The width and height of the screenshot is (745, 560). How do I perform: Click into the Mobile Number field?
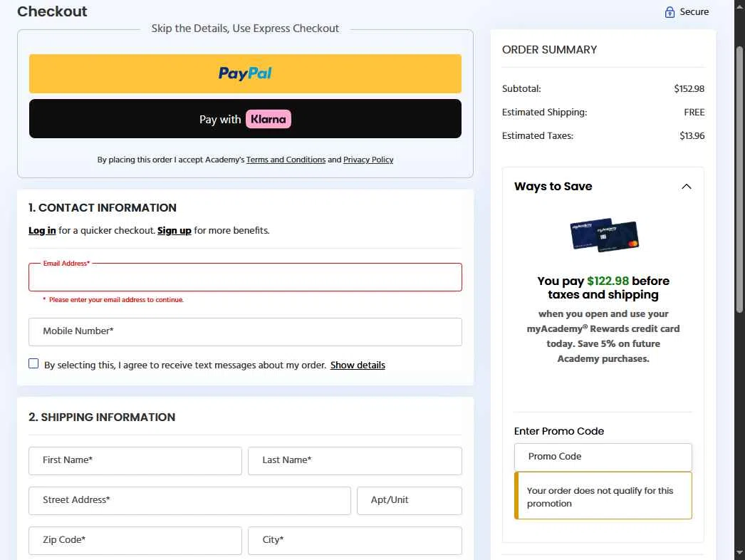[x=245, y=331]
